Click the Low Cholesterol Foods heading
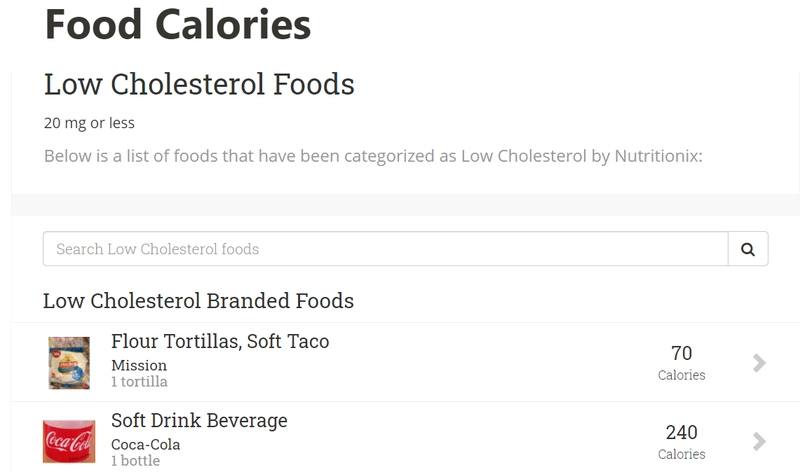The height and width of the screenshot is (472, 800). pyautogui.click(x=199, y=84)
